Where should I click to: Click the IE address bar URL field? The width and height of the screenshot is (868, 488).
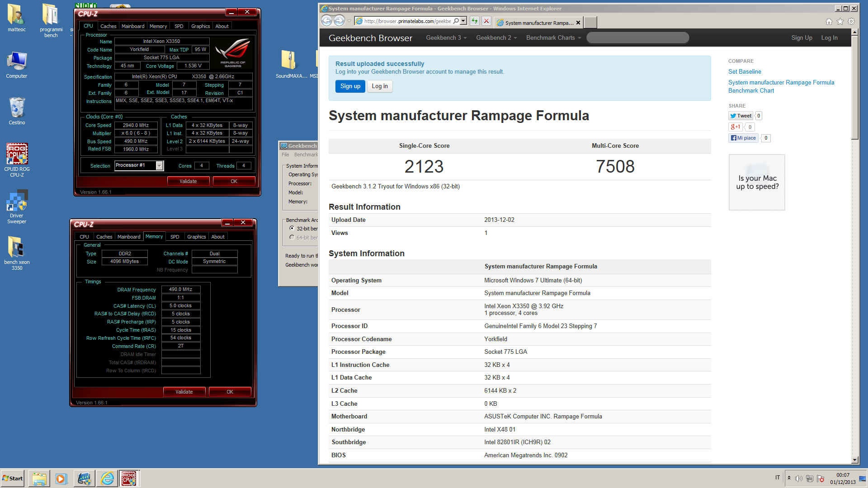[x=407, y=21]
